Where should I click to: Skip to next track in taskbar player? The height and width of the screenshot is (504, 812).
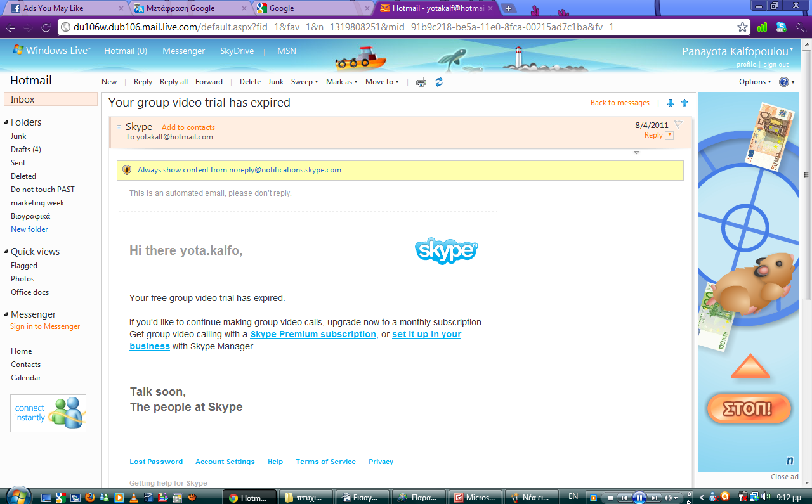[655, 498]
